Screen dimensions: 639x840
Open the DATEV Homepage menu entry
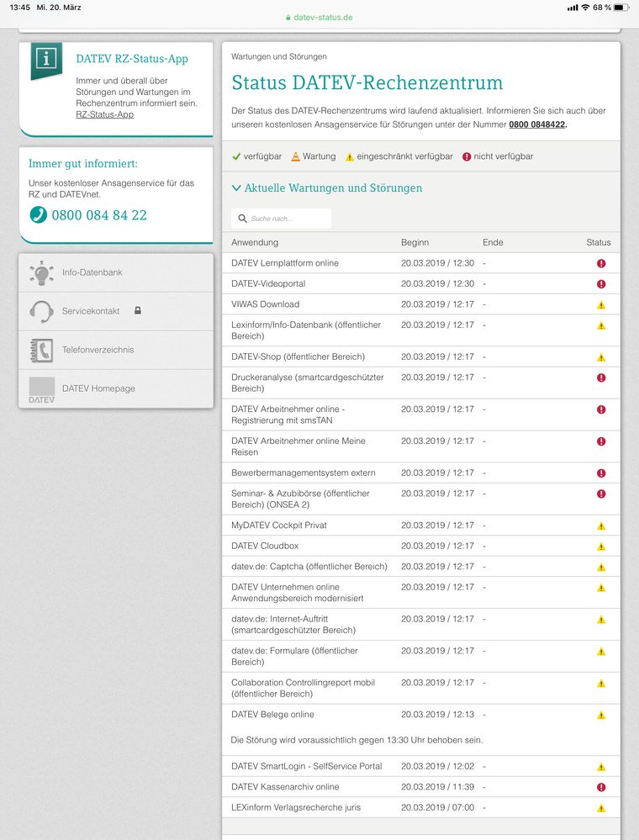[116, 388]
